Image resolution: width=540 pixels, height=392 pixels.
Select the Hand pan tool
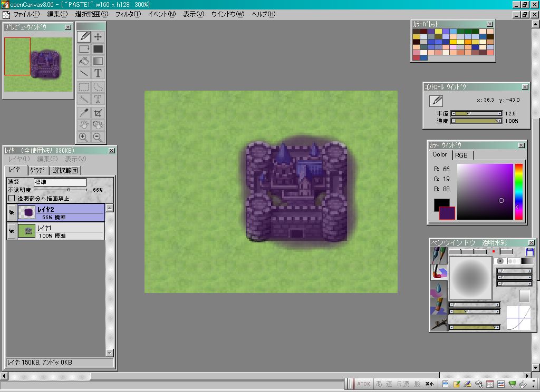coord(84,124)
